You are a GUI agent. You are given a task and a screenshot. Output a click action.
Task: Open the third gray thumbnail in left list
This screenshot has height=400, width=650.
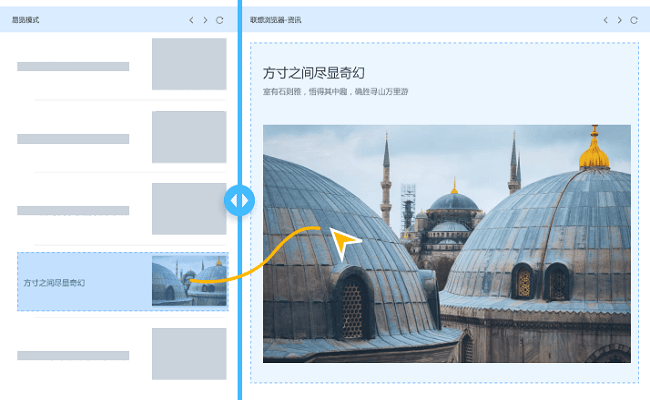click(189, 209)
